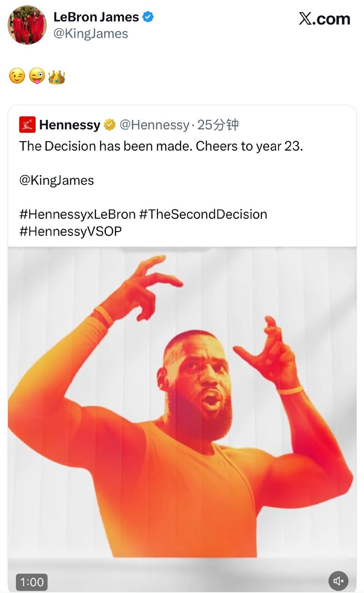Viewport: 364px width, 593px height.
Task: Click the tongue-out winking emoji
Action: click(37, 76)
